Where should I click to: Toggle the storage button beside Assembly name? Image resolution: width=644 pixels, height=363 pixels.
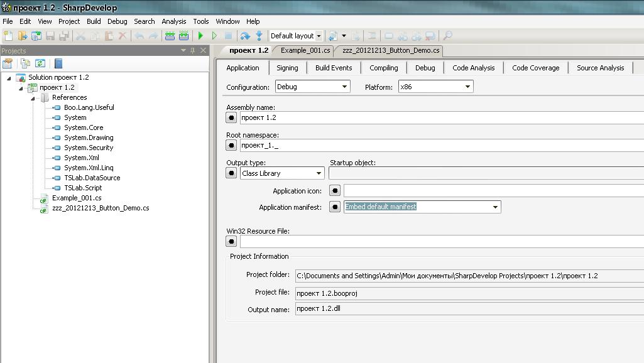coord(231,117)
